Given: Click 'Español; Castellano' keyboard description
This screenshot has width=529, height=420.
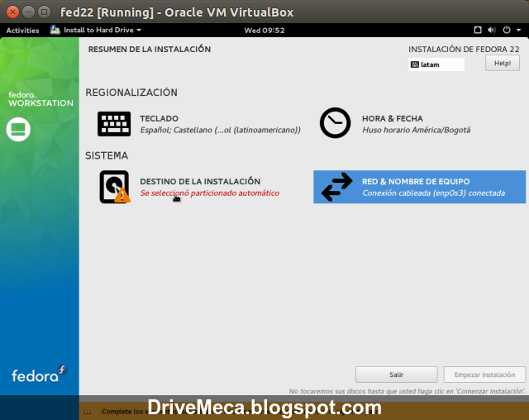Looking at the screenshot, I should [x=221, y=130].
